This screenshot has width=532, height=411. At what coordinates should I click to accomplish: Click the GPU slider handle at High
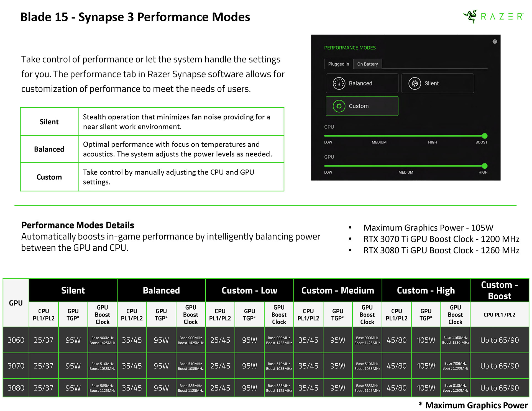485,166
